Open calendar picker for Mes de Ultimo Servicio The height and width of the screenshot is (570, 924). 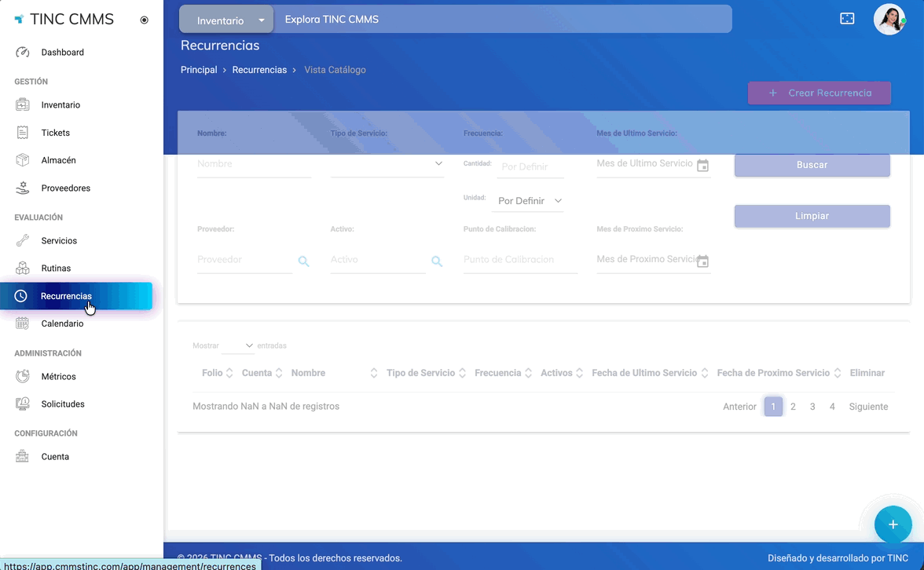click(x=703, y=166)
